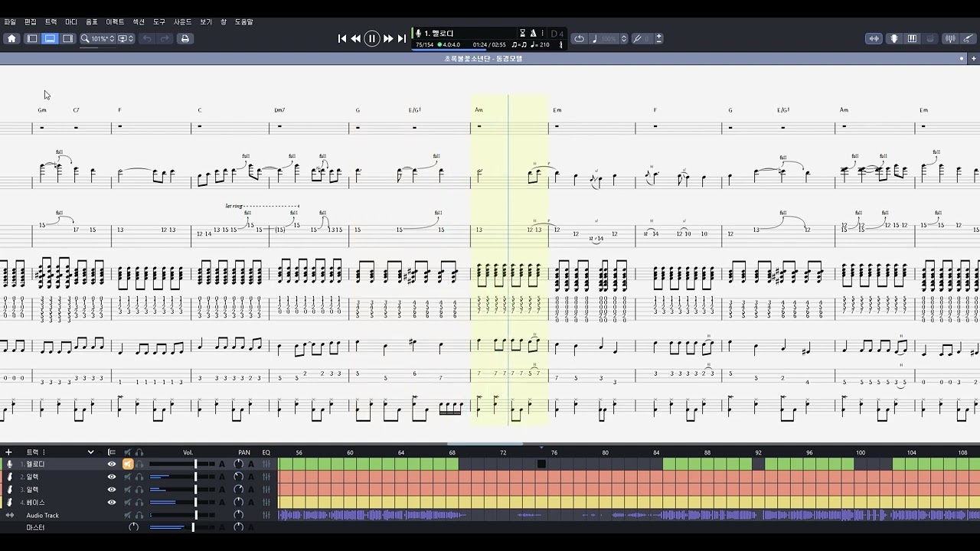Click the tempo 210 display
The height and width of the screenshot is (551, 980).
click(x=541, y=44)
